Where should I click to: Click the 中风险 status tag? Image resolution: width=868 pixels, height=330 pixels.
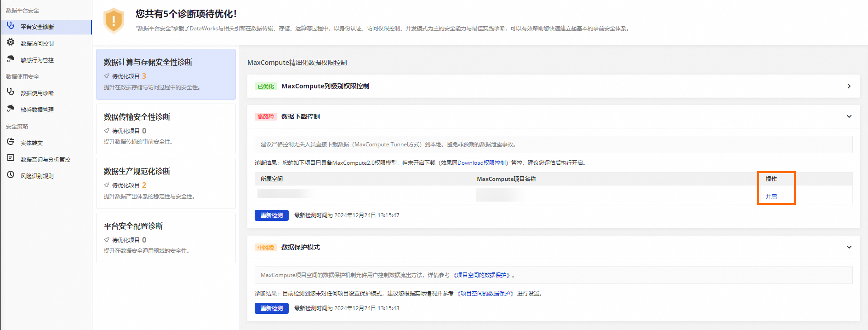266,247
